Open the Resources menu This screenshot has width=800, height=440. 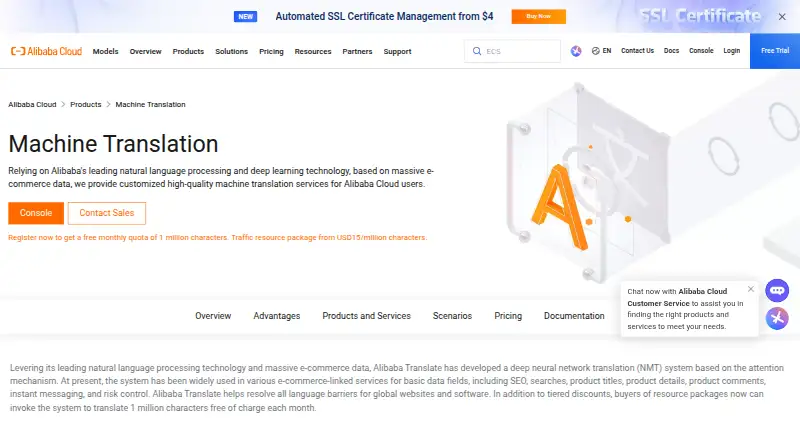point(313,52)
